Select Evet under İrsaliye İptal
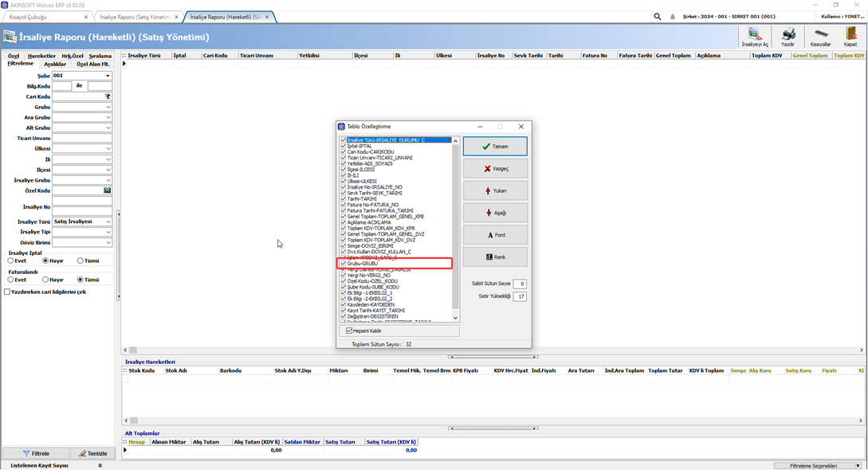868x470 pixels. click(x=11, y=260)
